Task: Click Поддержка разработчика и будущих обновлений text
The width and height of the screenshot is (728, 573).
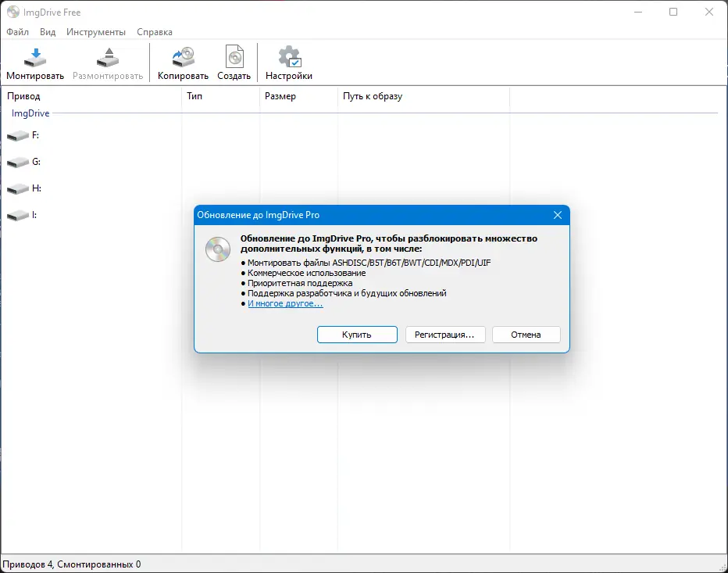Action: 347,293
